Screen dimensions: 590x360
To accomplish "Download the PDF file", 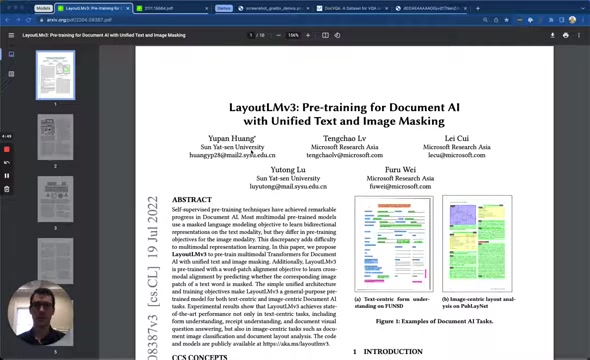I will pyautogui.click(x=552, y=35).
